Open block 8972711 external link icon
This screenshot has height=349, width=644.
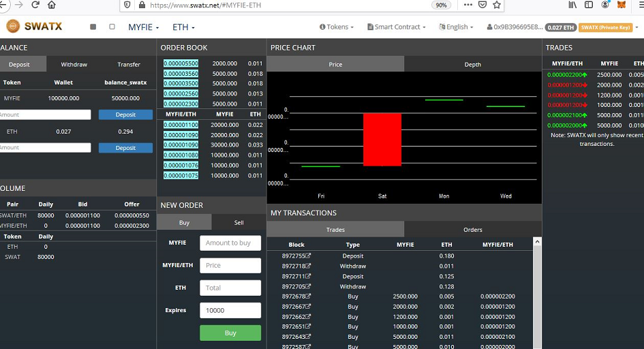(308, 276)
